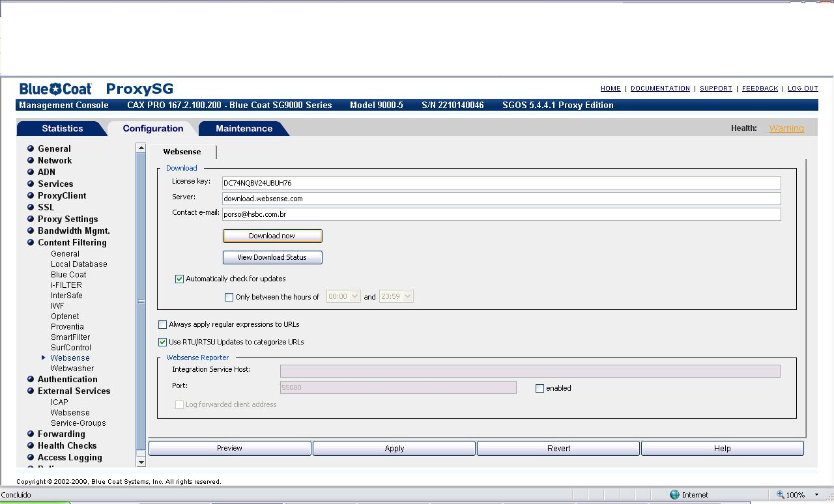Image resolution: width=834 pixels, height=504 pixels.
Task: Open the FEEDBACK link
Action: click(760, 89)
